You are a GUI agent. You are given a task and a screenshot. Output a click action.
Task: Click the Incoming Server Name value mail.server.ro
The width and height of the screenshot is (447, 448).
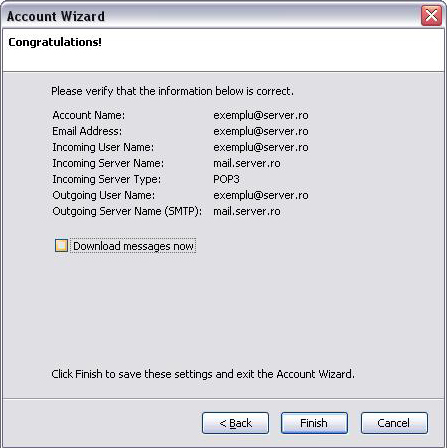[247, 163]
